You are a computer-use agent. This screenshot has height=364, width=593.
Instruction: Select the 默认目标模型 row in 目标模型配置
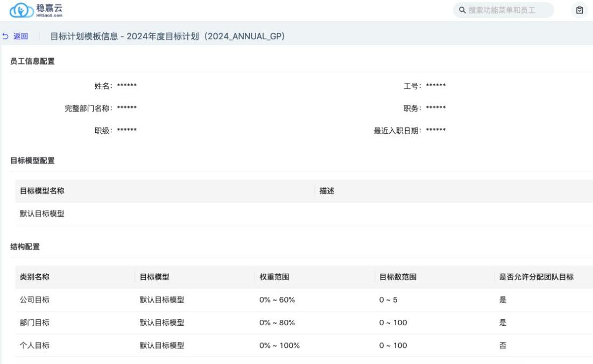pyautogui.click(x=42, y=214)
